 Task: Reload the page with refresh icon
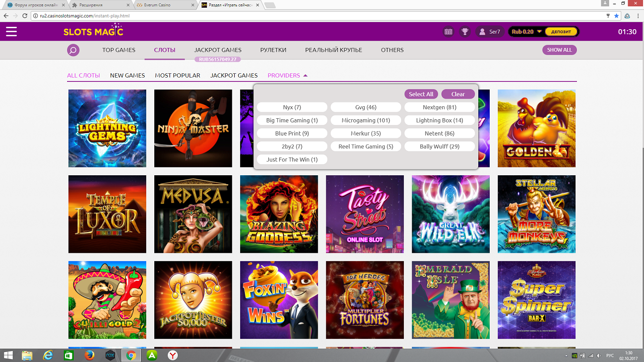25,16
